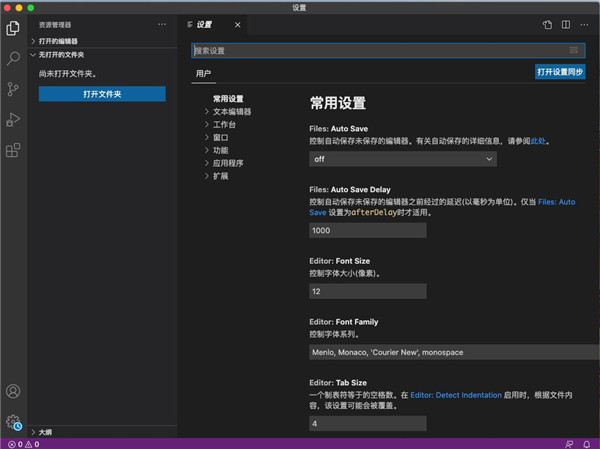This screenshot has width=600, height=449.
Task: Split the editor to the right
Action: [566, 23]
